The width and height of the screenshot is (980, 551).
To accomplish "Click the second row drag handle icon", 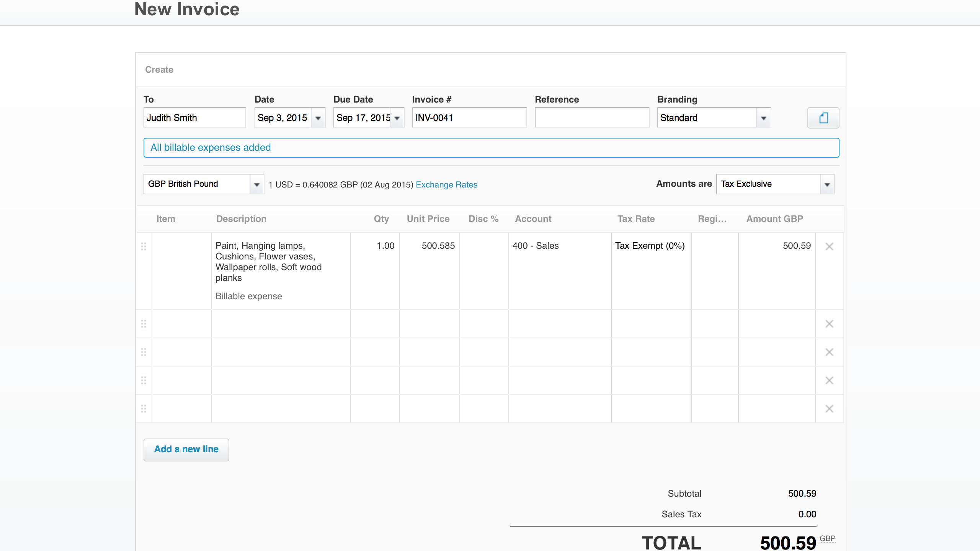I will point(144,324).
